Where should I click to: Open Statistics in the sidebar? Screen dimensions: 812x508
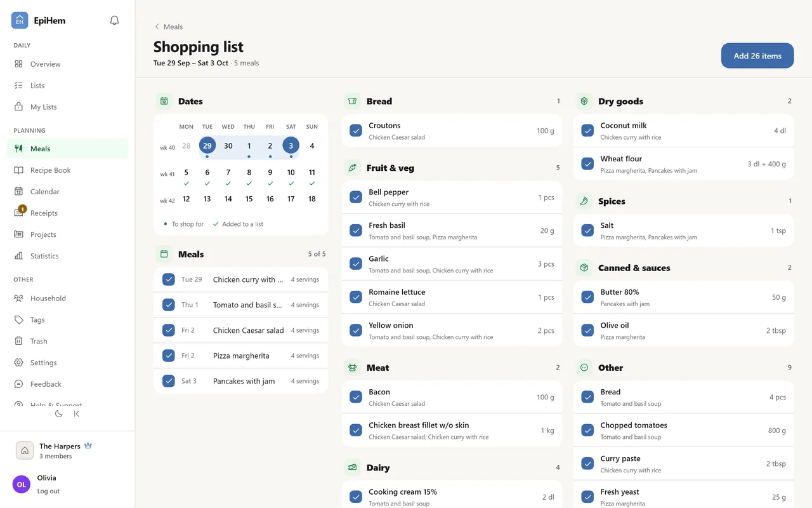[67, 256]
